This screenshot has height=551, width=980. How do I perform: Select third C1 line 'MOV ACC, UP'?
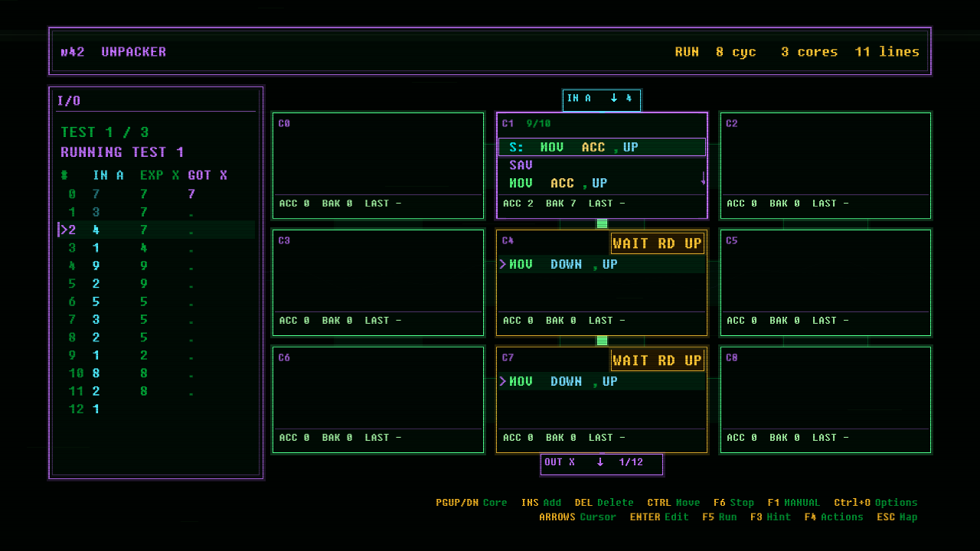tap(602, 184)
